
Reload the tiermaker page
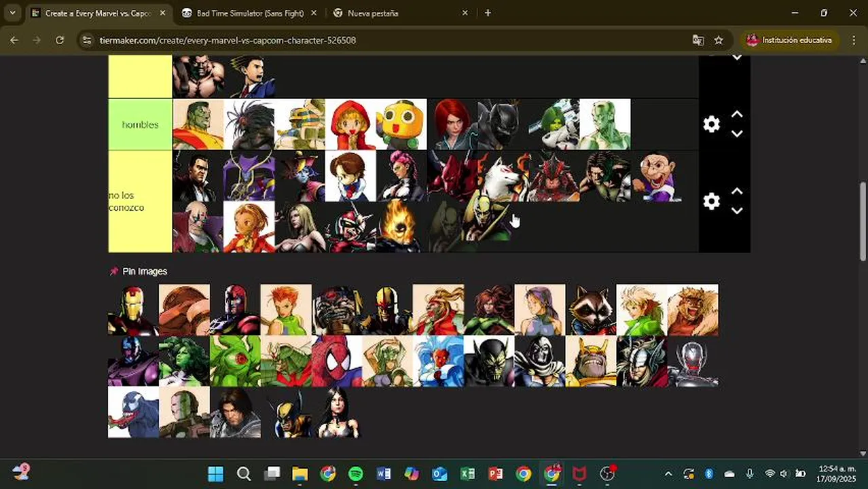pyautogui.click(x=60, y=40)
